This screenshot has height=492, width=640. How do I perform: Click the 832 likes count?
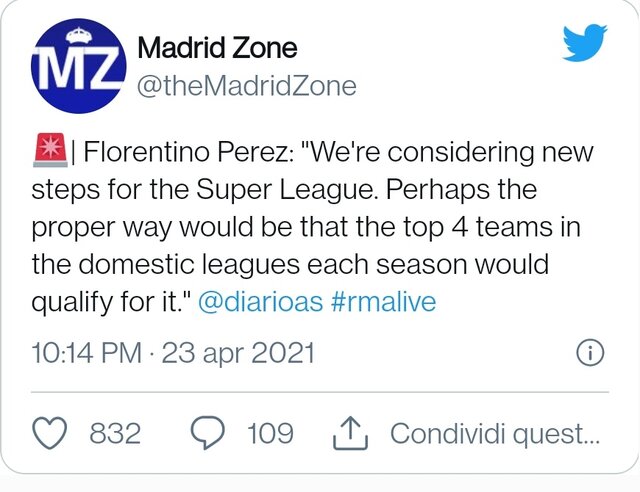click(x=115, y=433)
